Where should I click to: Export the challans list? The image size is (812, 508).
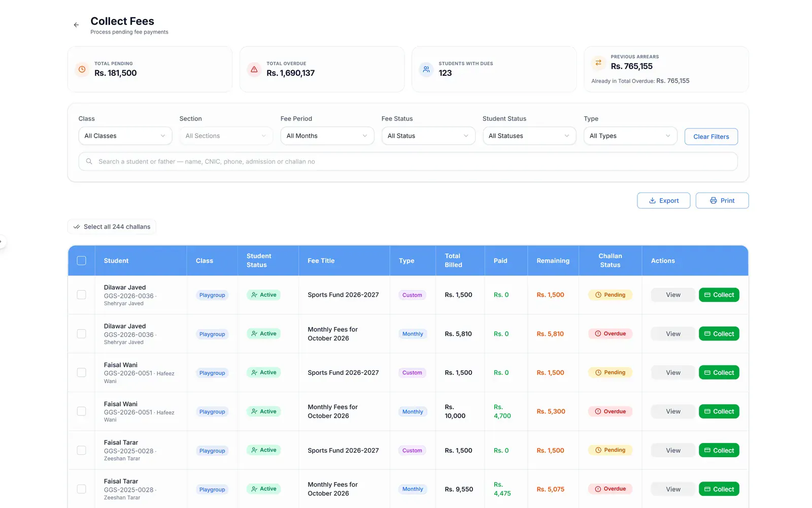(x=663, y=201)
